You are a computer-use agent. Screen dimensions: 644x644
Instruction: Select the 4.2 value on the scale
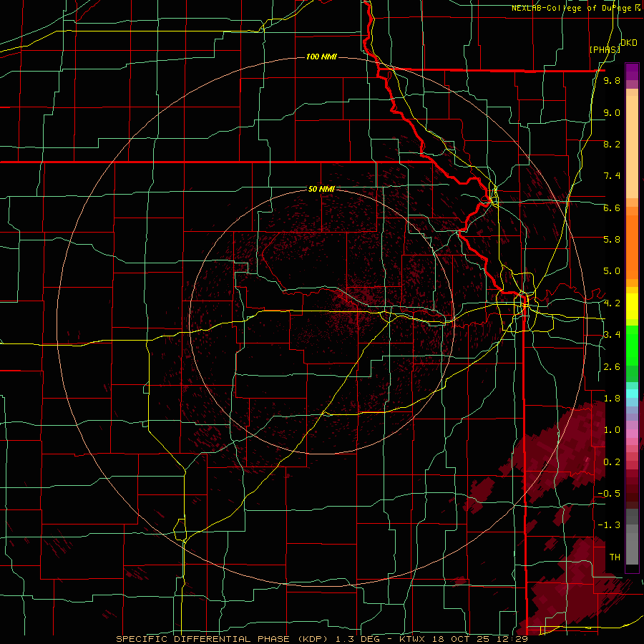pos(612,303)
